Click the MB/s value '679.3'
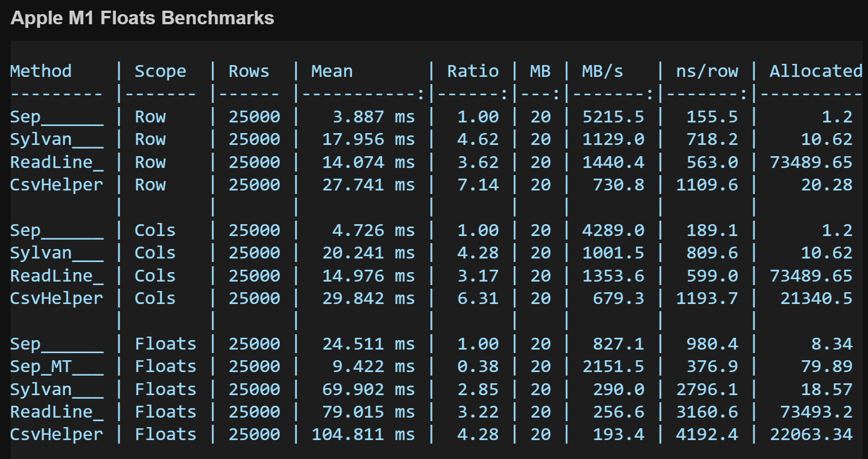The width and height of the screenshot is (868, 459). 618,298
